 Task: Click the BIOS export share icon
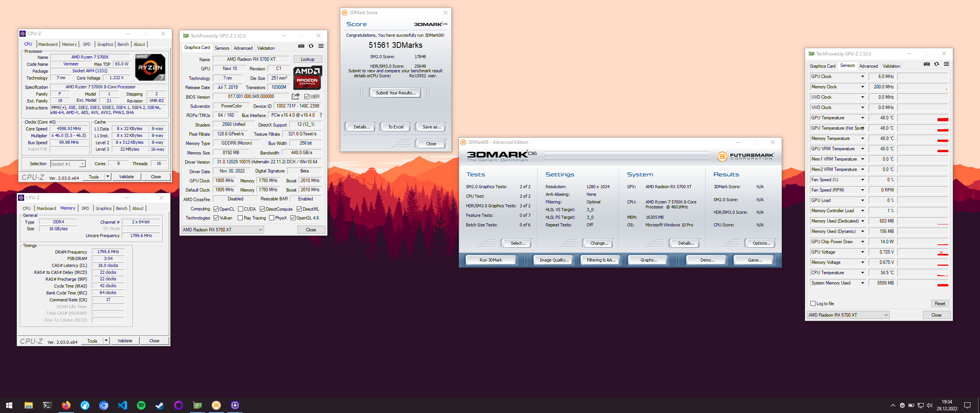pos(296,96)
